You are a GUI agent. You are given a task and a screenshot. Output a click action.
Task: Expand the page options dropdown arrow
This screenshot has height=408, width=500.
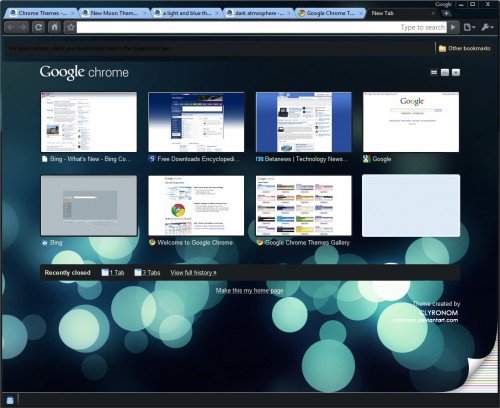(x=456, y=72)
